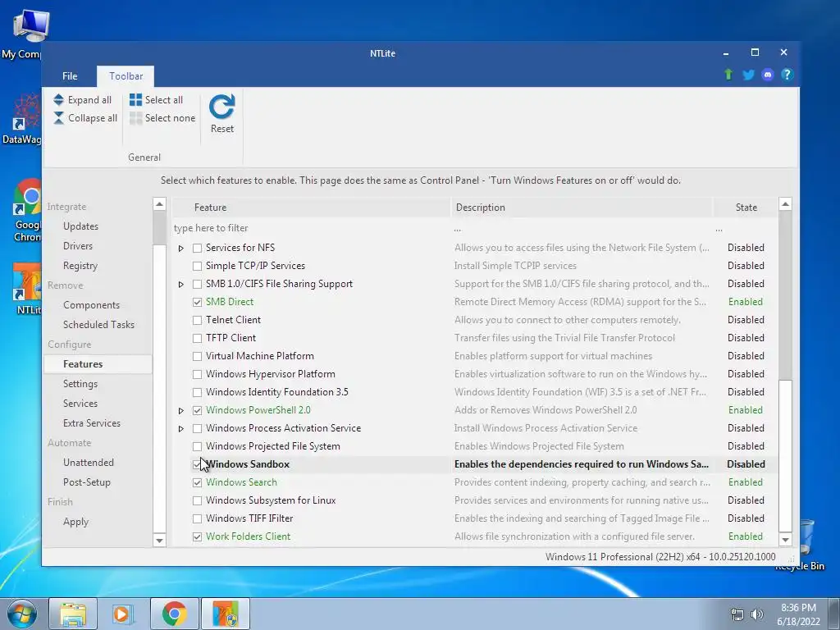Go to the Registry page
This screenshot has width=840, height=630.
[80, 266]
